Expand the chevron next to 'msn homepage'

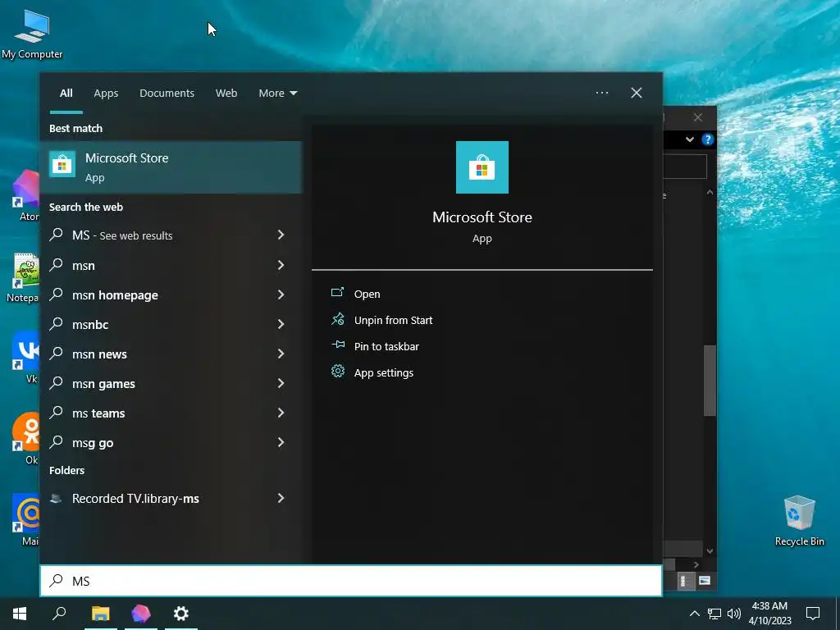click(x=281, y=294)
